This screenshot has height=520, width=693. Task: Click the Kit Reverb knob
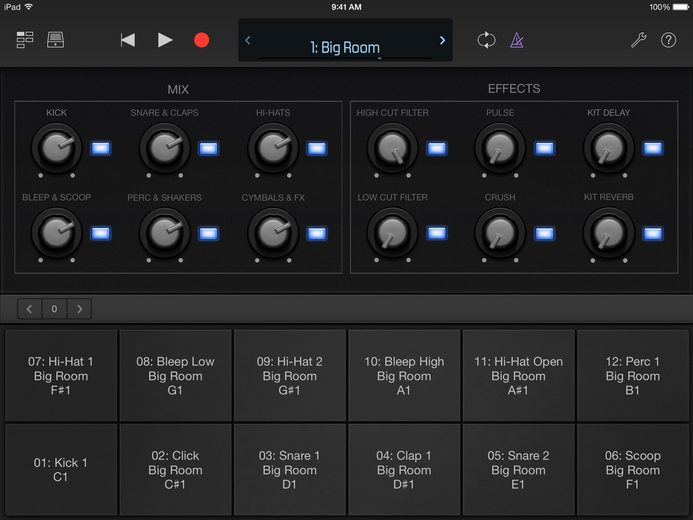[x=609, y=233]
